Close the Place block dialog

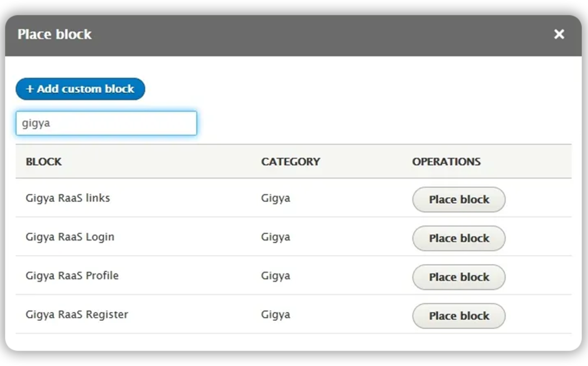[559, 35]
